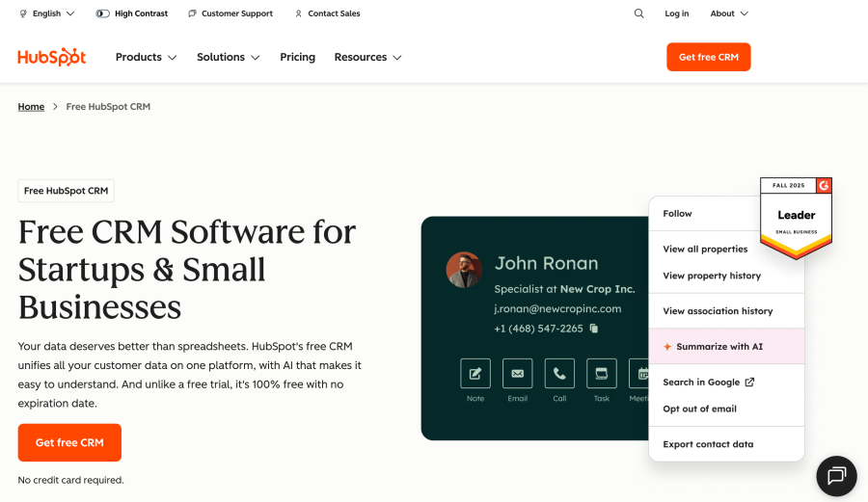The width and height of the screenshot is (868, 502).
Task: Click the header Get free CRM button
Action: [x=708, y=57]
